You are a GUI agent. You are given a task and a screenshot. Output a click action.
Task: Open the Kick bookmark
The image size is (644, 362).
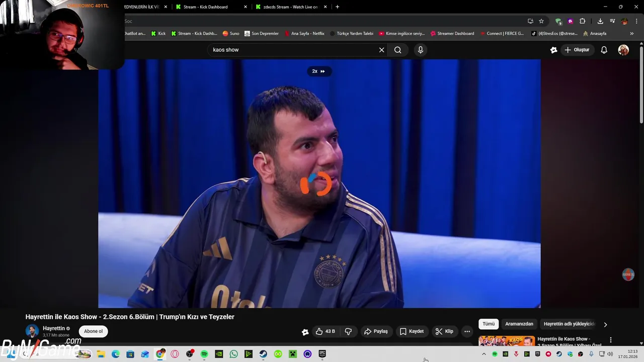[158, 34]
